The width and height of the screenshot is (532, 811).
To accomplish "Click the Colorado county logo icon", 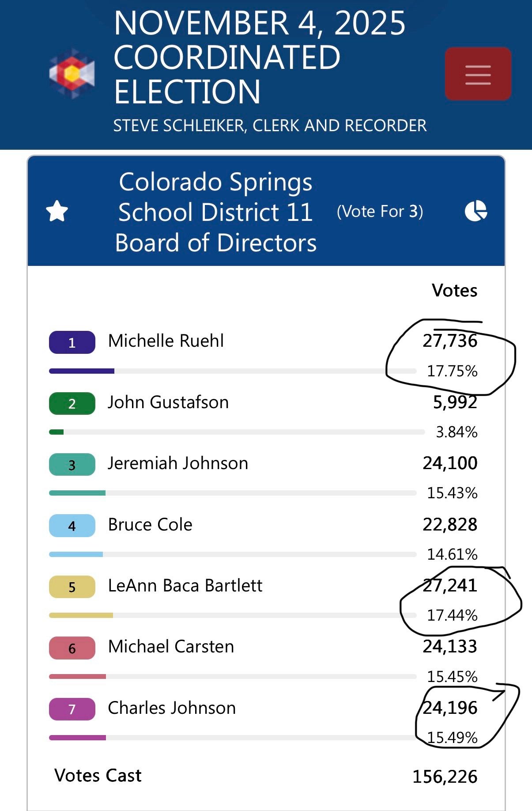I will (72, 74).
